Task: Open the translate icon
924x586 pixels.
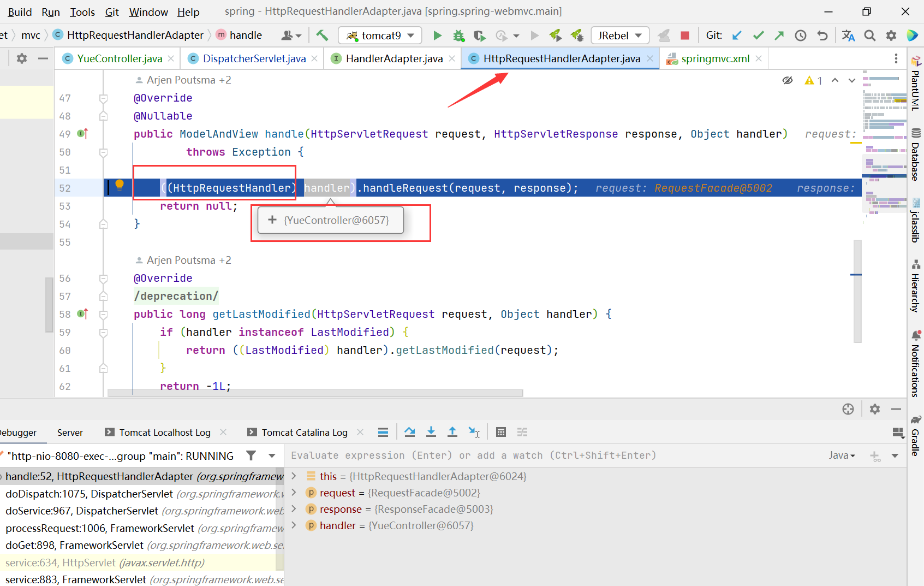Action: [848, 35]
